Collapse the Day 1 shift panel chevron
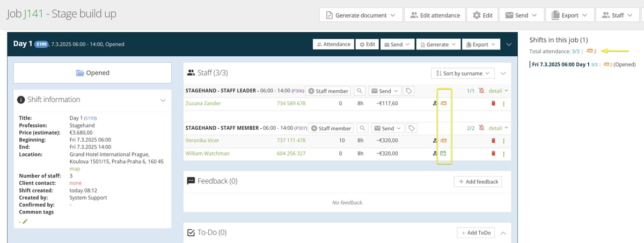 point(509,45)
